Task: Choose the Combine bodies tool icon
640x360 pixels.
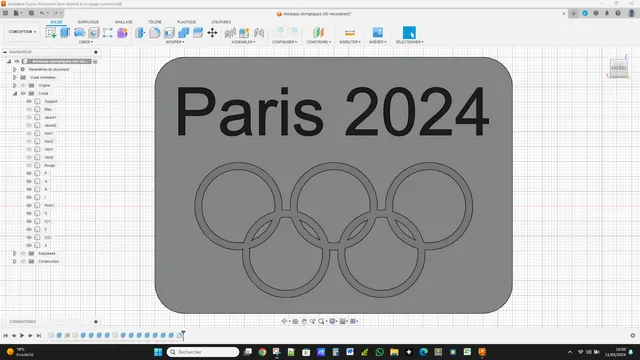Action: pos(184,33)
